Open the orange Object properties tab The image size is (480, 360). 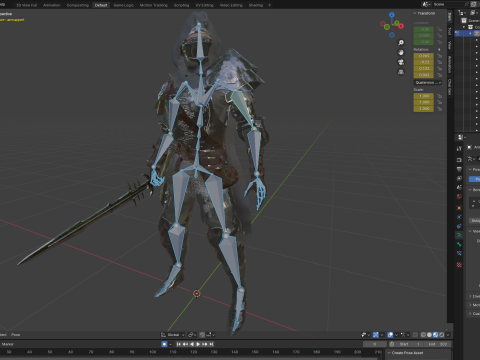[459, 208]
